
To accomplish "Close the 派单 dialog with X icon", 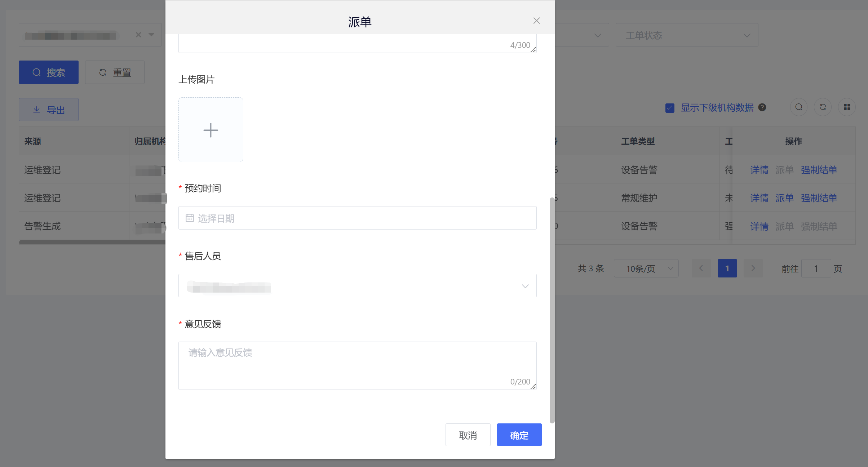I will tap(536, 21).
